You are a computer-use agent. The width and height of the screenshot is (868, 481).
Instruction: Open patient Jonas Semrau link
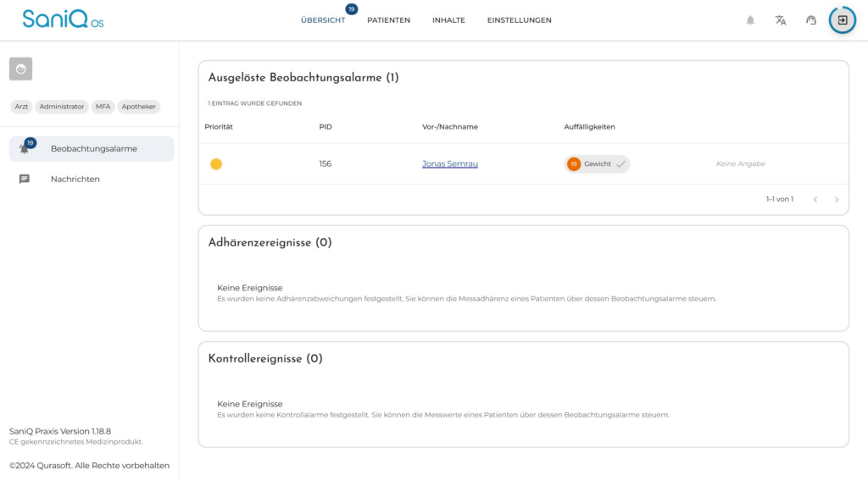coord(449,163)
